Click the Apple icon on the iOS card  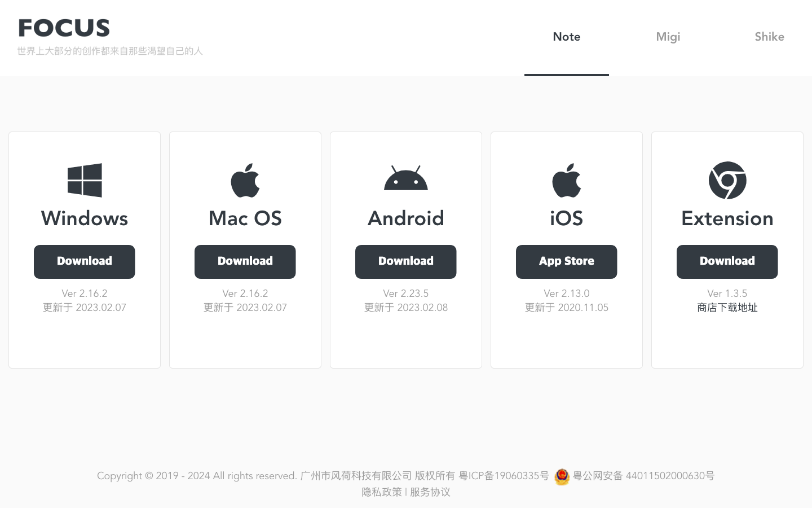pyautogui.click(x=566, y=179)
